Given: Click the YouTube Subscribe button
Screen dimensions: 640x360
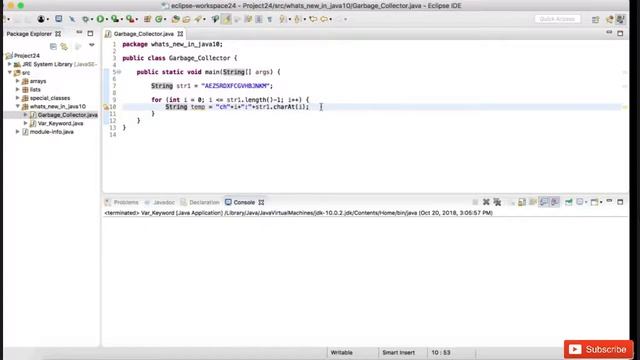Looking at the screenshot, I should (598, 349).
